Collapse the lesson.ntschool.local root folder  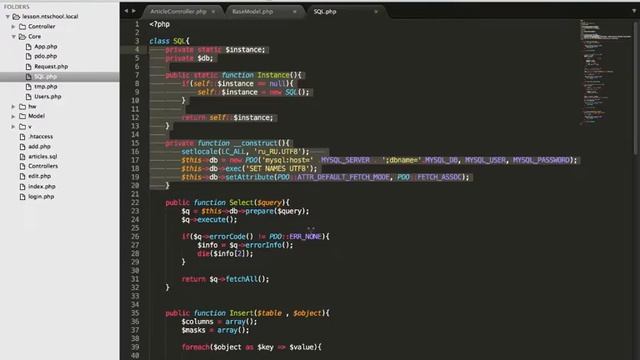coord(8,17)
